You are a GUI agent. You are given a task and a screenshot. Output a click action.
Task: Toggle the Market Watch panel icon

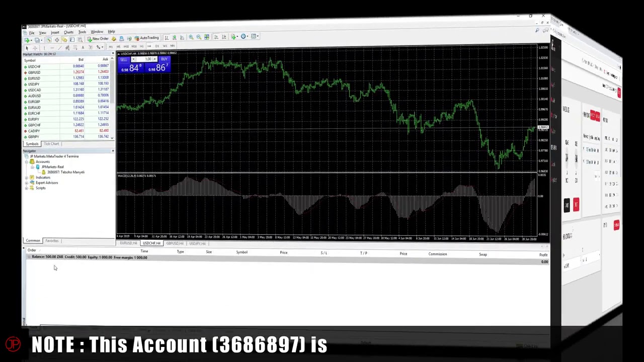(x=49, y=40)
